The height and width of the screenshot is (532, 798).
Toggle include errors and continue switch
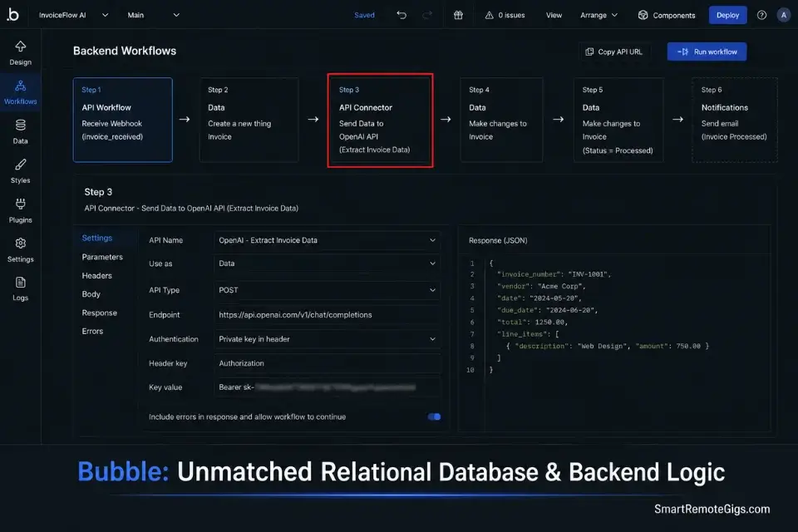coord(434,416)
